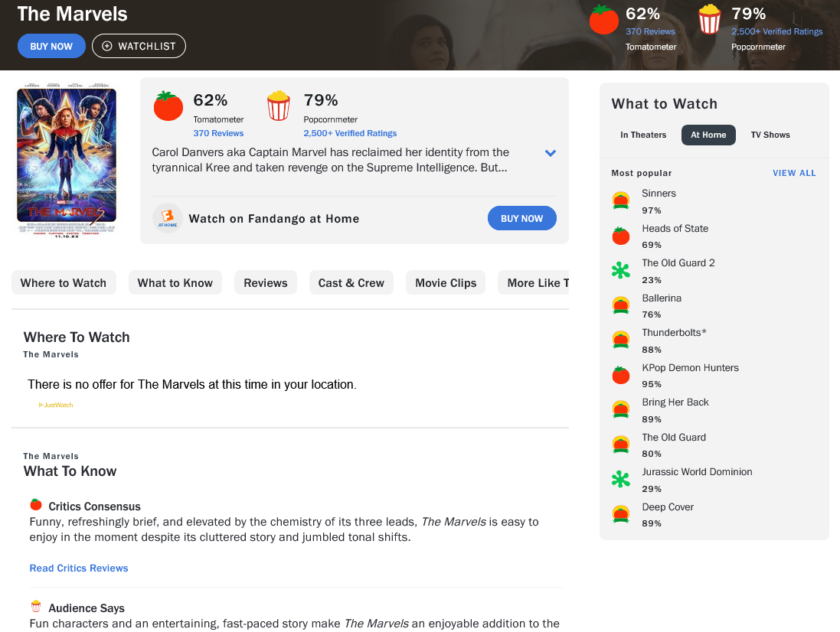Open Sinners movie title
Viewport: 840px width, 632px height.
[659, 193]
